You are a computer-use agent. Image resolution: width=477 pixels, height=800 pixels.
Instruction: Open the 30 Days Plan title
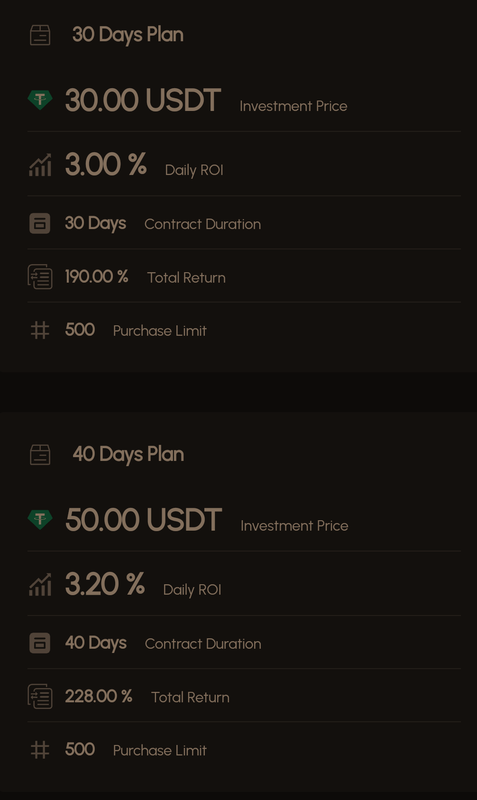pos(128,35)
